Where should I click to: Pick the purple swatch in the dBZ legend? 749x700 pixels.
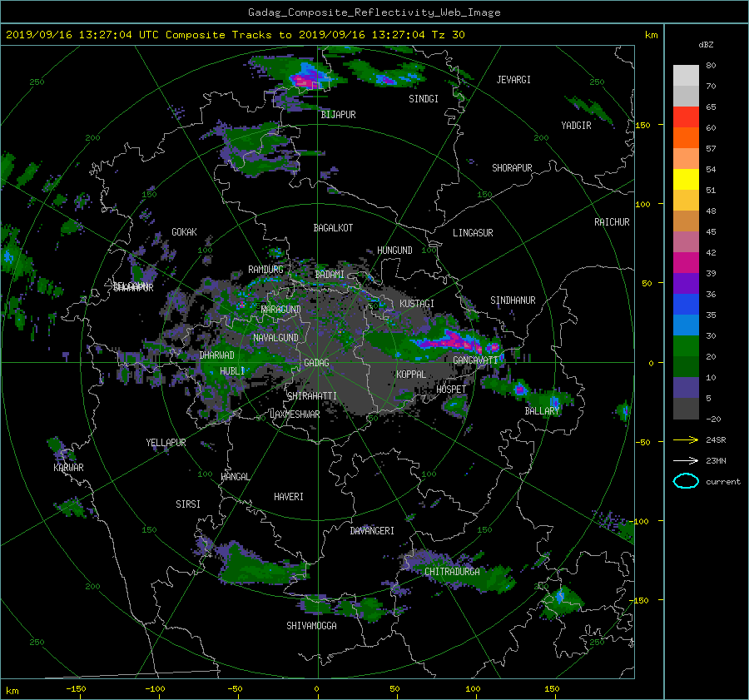[x=686, y=283]
